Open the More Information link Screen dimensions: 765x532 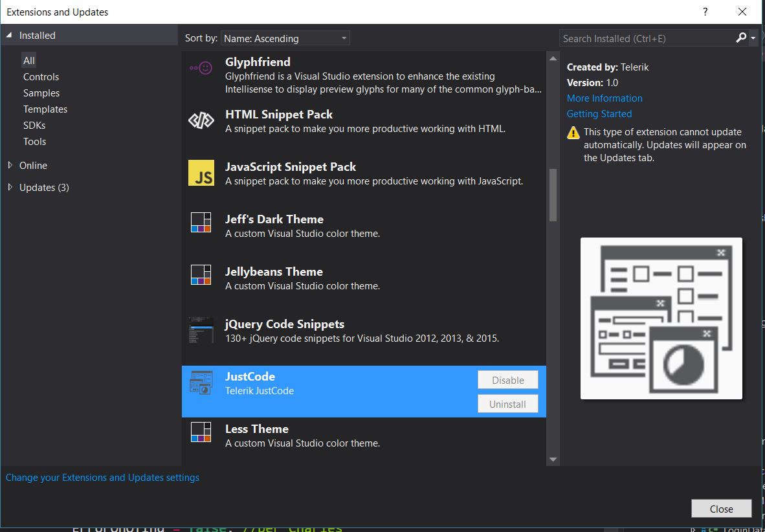pos(604,98)
